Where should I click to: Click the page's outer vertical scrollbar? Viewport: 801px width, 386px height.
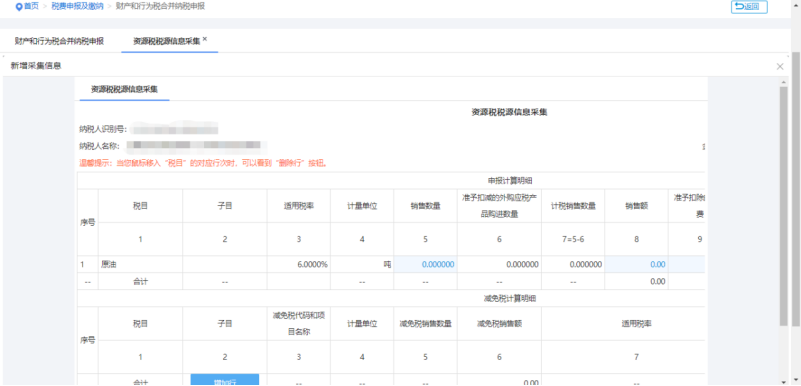tap(796, 189)
